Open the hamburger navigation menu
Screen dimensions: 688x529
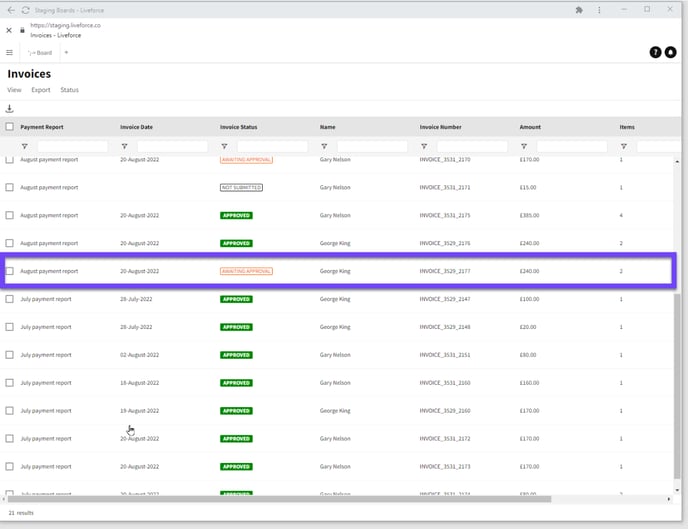[x=9, y=53]
